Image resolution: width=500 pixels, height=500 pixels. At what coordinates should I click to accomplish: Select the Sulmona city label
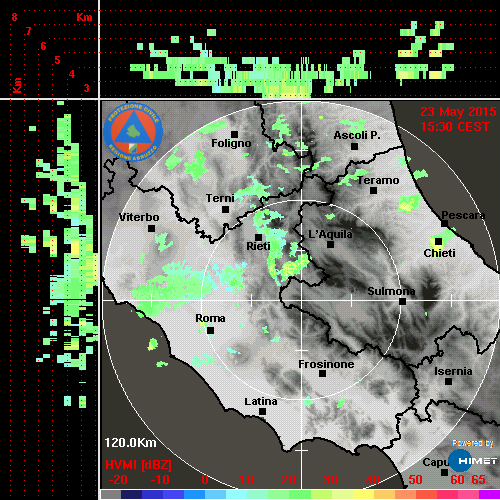coord(391,291)
